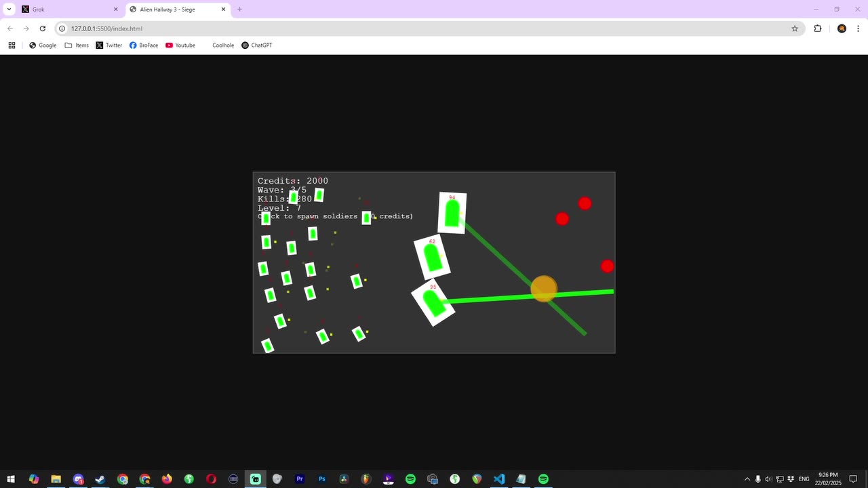868x488 pixels.
Task: Open Opera browser from the taskbar
Action: [211, 479]
